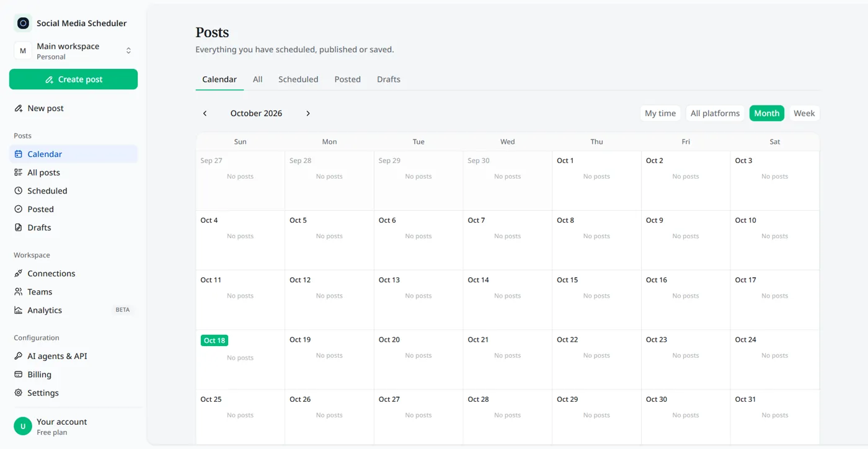
Task: Click the Oct 5 date label
Action: pos(298,220)
